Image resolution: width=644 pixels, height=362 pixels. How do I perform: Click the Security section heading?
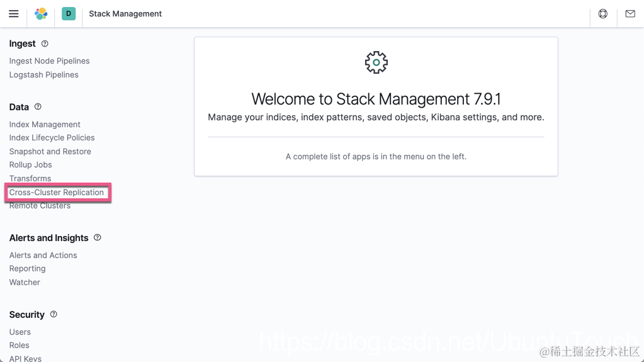point(26,315)
